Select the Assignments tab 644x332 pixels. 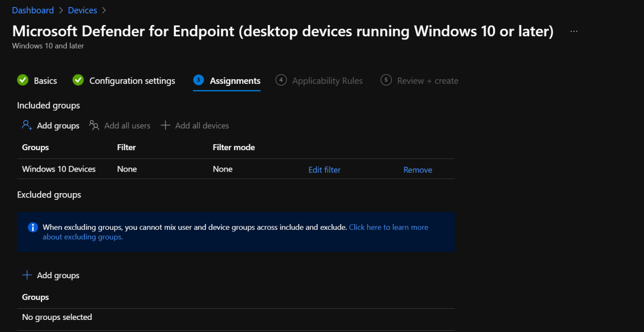(235, 81)
